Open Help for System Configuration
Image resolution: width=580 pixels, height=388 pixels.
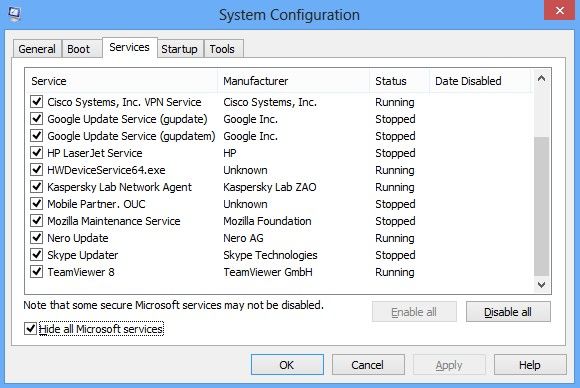tap(530, 365)
